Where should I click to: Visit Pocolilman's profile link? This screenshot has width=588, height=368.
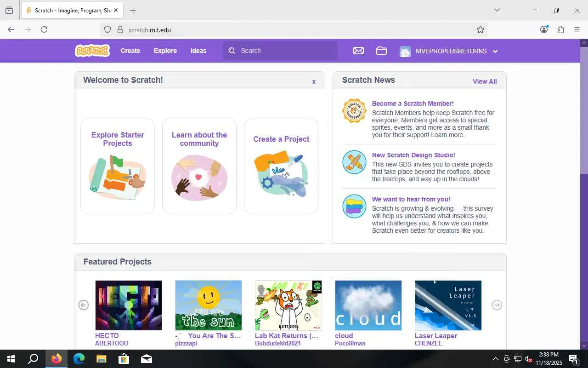click(x=350, y=344)
